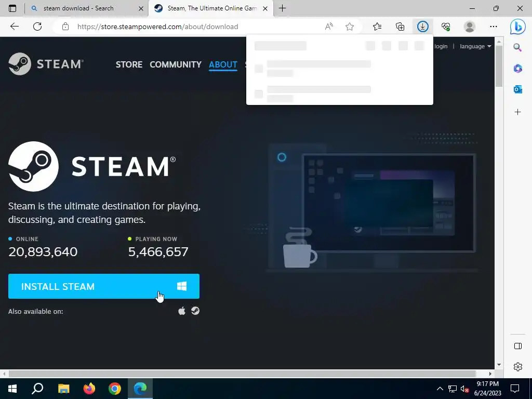532x399 pixels.
Task: Add a sidebar app with plus
Action: coord(518,112)
